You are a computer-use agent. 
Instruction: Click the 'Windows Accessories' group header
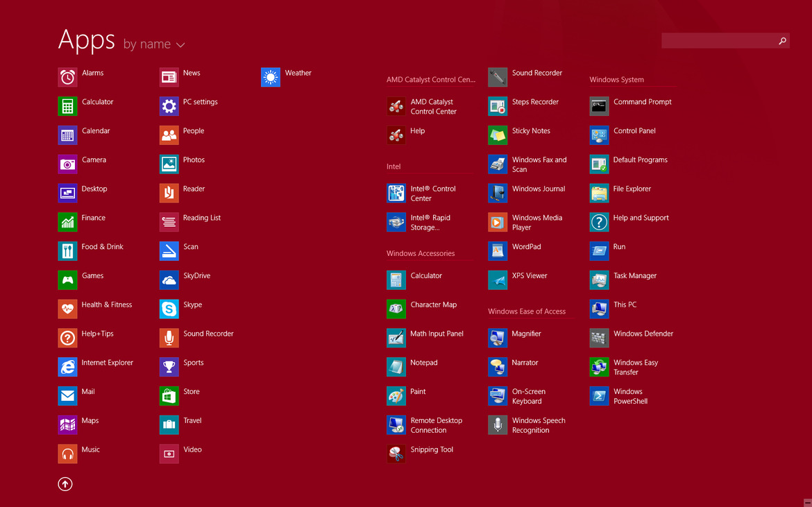421,254
